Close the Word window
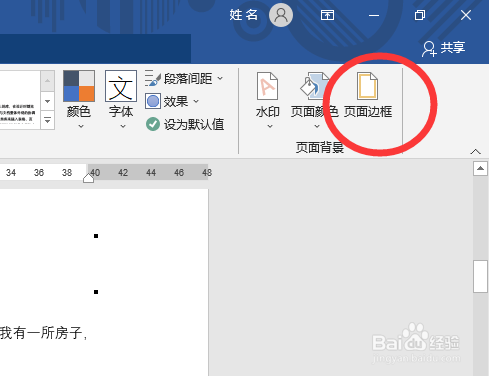The height and width of the screenshot is (376, 489). (466, 15)
